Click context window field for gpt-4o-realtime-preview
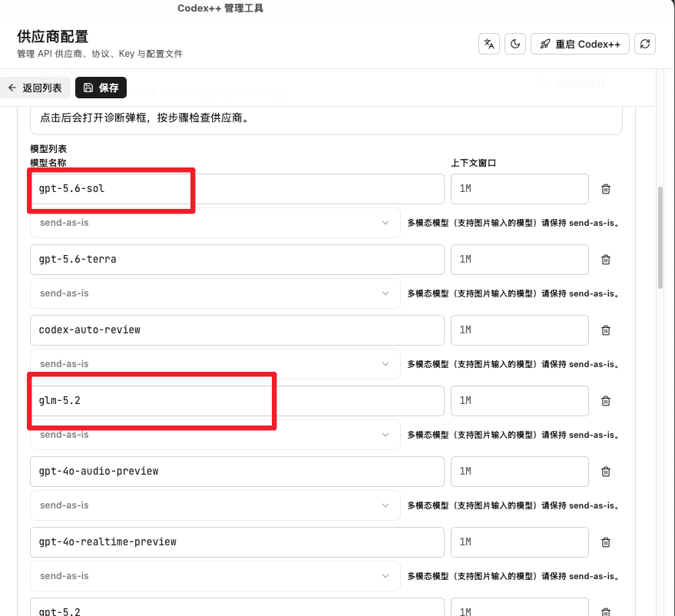 (x=520, y=542)
